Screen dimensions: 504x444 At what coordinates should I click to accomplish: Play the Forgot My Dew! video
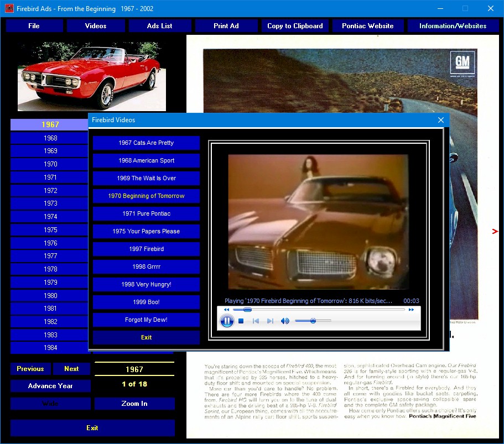(x=146, y=320)
